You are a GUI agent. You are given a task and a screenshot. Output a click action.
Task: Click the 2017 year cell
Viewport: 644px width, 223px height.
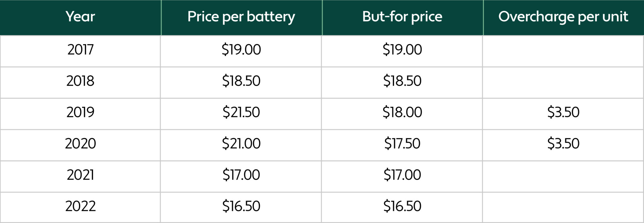tap(80, 50)
